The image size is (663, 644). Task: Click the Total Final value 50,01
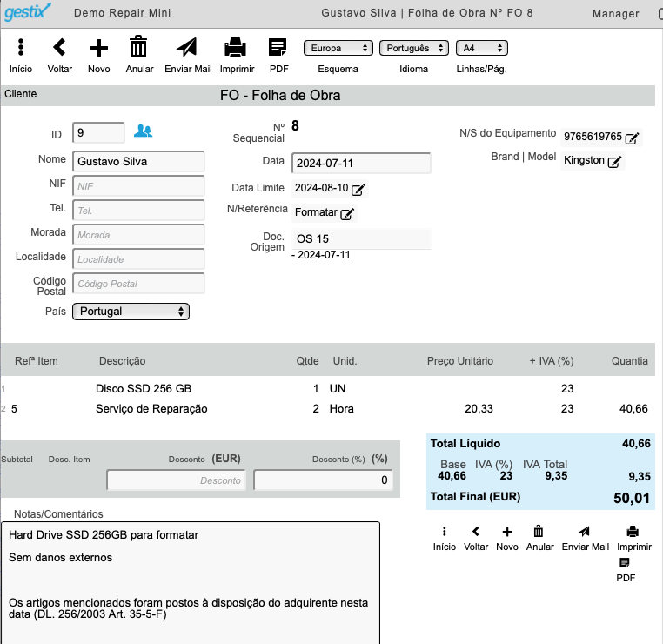632,498
